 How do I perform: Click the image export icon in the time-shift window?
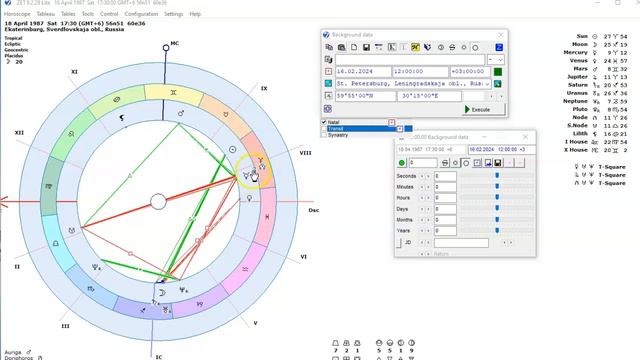coord(488,163)
